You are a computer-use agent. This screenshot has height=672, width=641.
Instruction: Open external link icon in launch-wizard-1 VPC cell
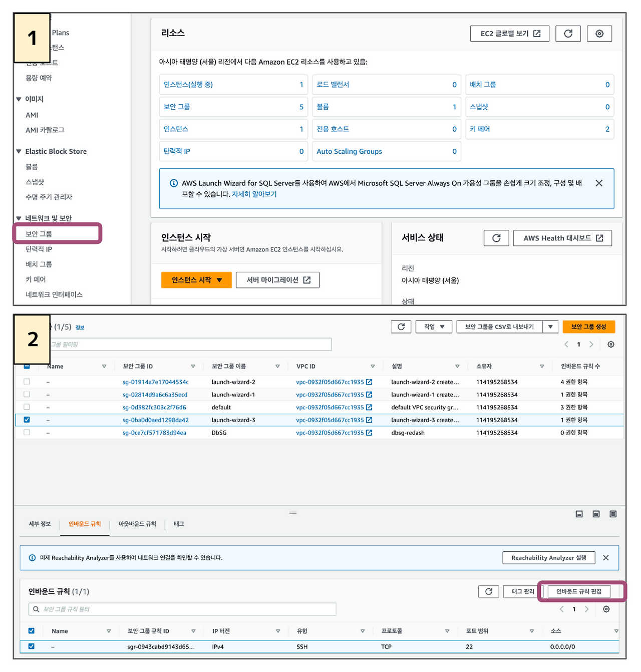click(x=369, y=395)
